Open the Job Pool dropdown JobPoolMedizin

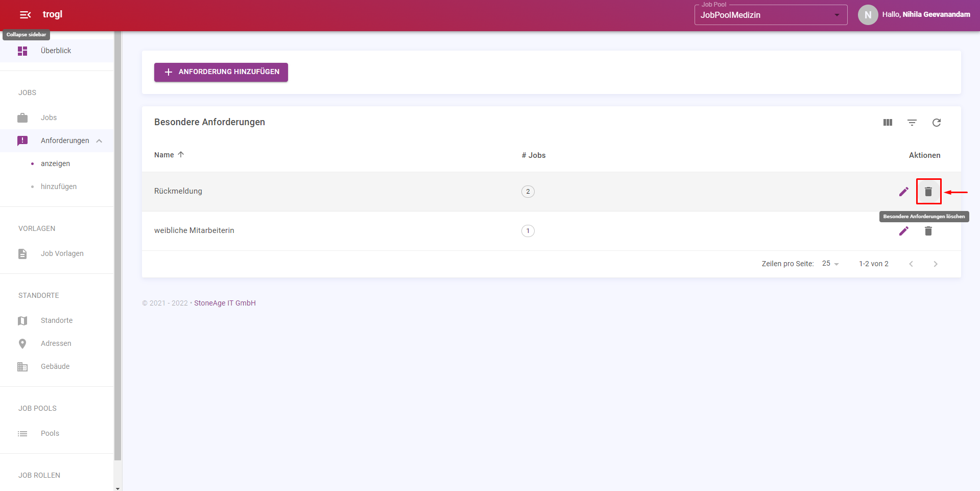tap(771, 15)
